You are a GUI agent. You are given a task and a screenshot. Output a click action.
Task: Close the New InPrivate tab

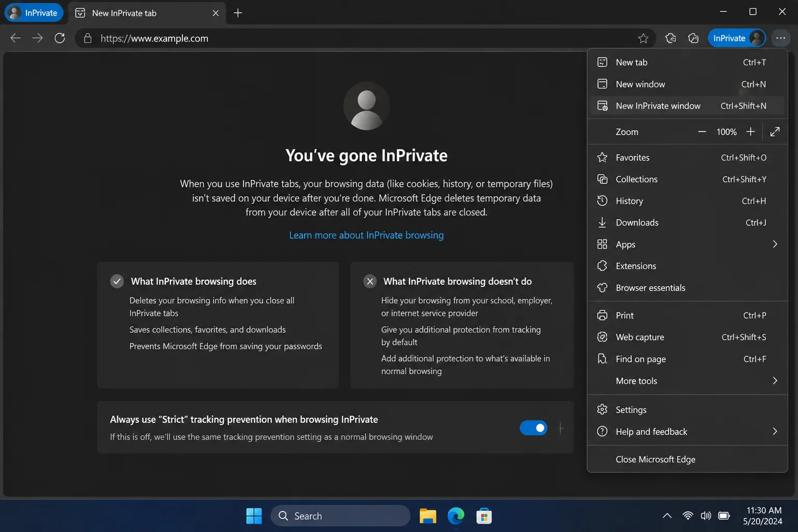[x=216, y=13]
